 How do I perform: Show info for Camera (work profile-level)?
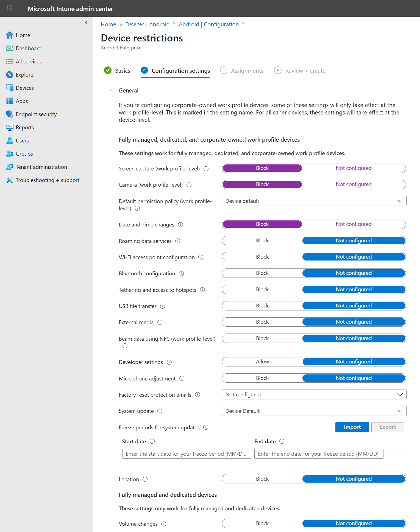pos(189,185)
